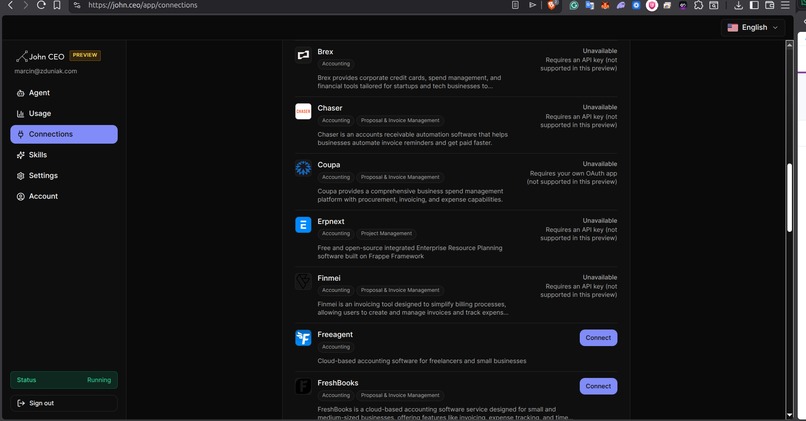
Task: Click the scrollbar down arrow
Action: [x=790, y=415]
